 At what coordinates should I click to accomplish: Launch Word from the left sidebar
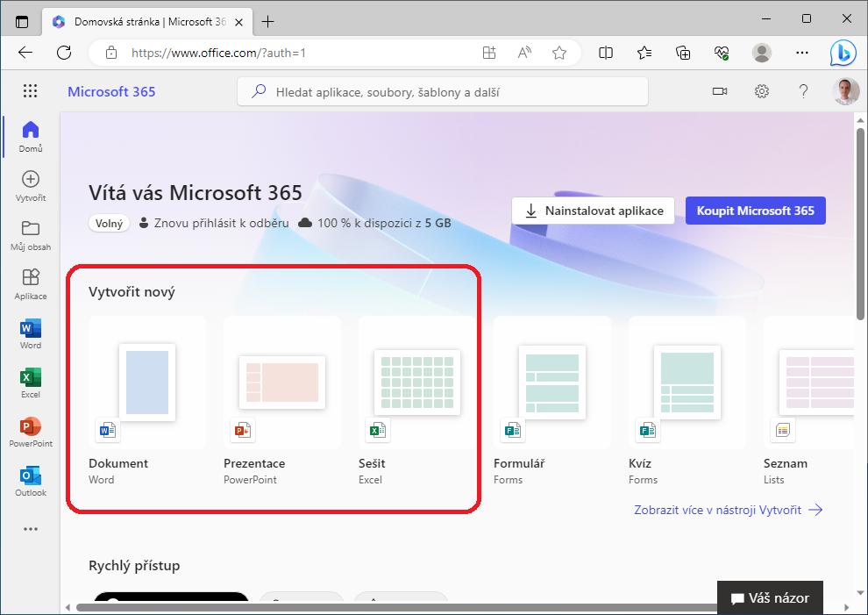[31, 333]
